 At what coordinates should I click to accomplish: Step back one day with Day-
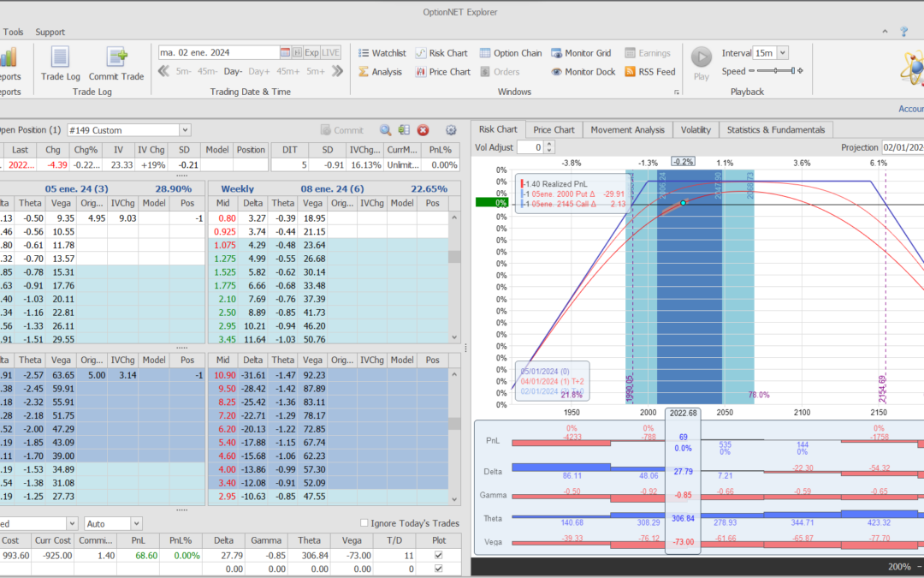tap(234, 72)
